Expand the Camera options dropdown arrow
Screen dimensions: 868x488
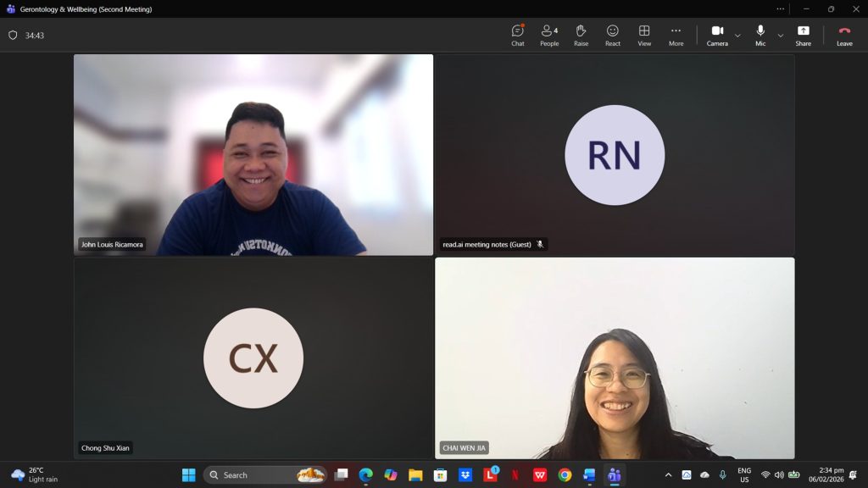(737, 36)
